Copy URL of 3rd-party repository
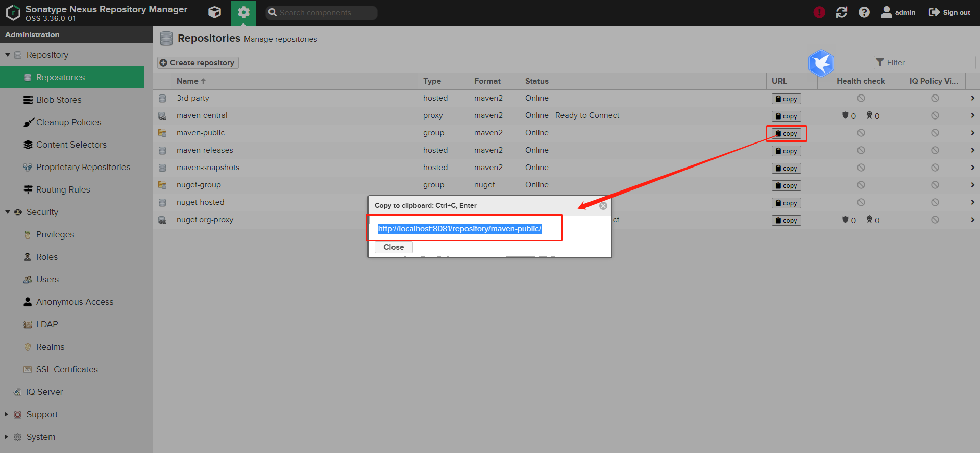980x453 pixels. coord(786,99)
